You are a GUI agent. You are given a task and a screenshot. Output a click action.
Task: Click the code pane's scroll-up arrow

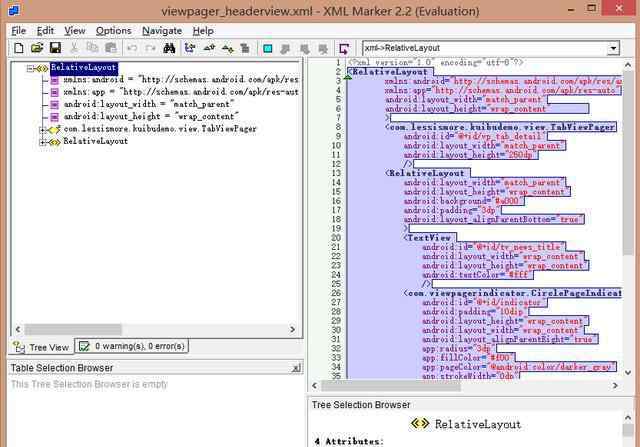point(628,64)
